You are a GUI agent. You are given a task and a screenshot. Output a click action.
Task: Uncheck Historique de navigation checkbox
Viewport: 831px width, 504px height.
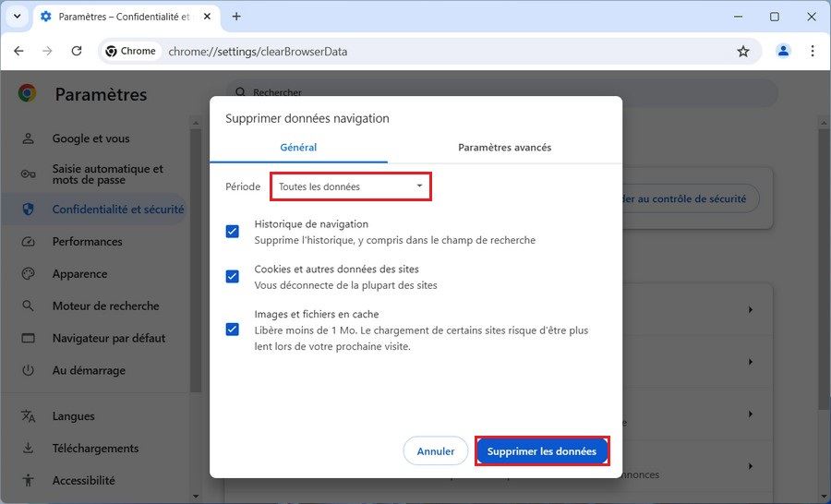point(232,232)
